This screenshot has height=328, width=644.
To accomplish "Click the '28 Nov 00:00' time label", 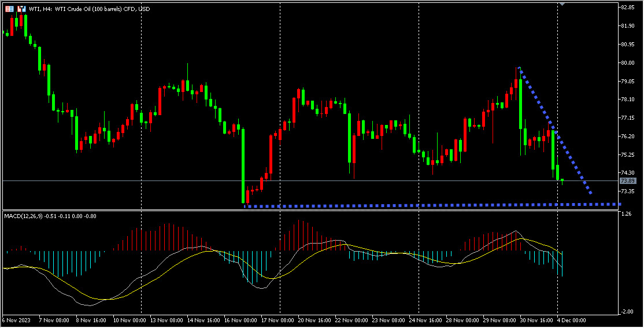I will coord(462,320).
